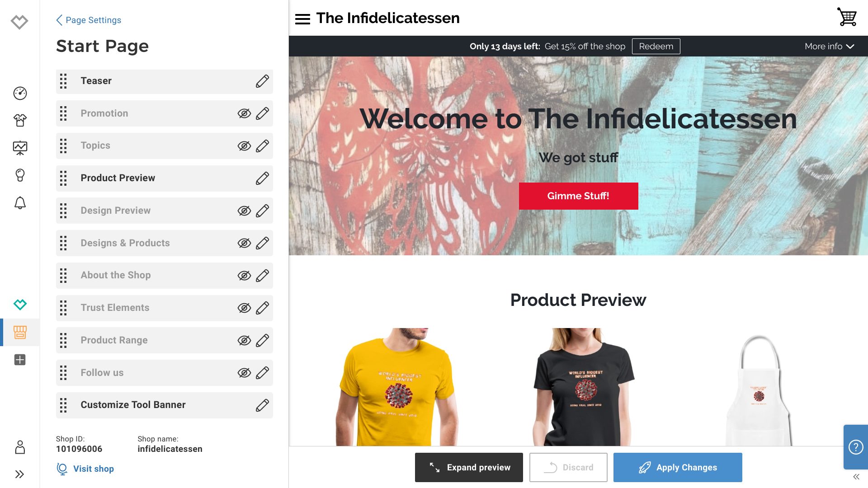Click the shirt/products icon in sidebar
Screen dimensions: 868x488
tap(20, 120)
